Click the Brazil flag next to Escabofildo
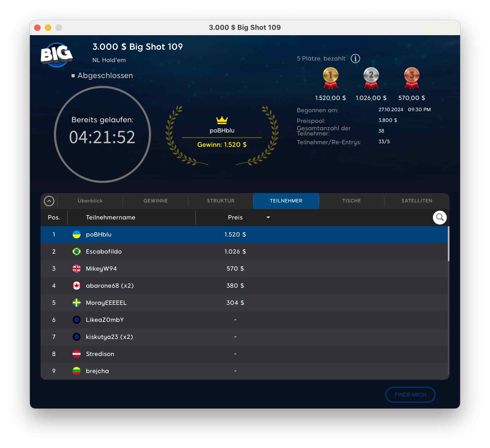The image size is (490, 448). coord(77,251)
